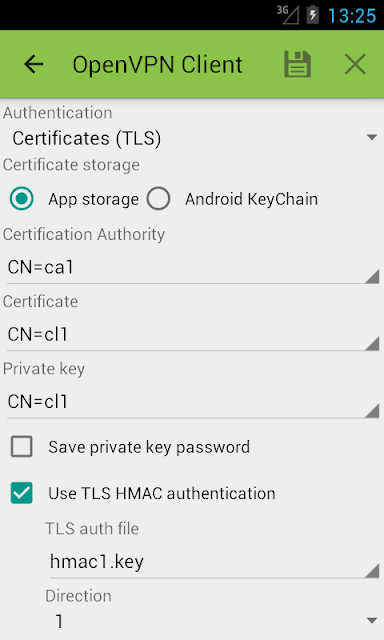Open Certificate spinner showing CN=cl1
The width and height of the screenshot is (384, 640).
193,335
